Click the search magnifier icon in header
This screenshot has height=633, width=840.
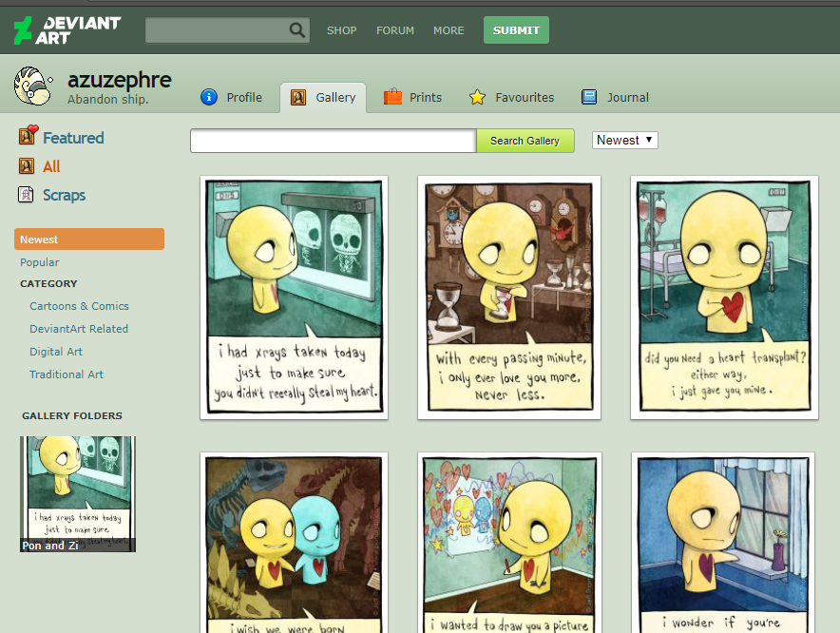[296, 30]
